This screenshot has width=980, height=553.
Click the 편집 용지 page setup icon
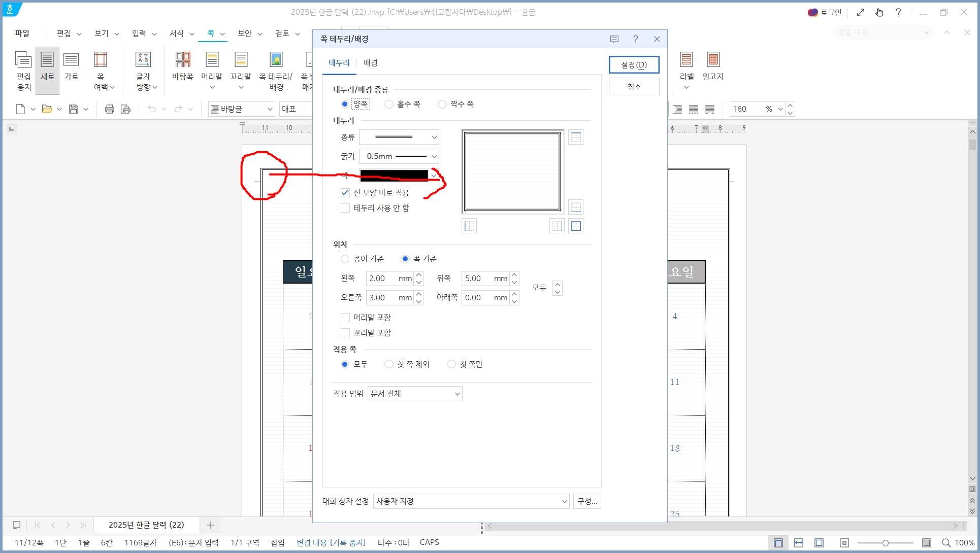(x=23, y=70)
